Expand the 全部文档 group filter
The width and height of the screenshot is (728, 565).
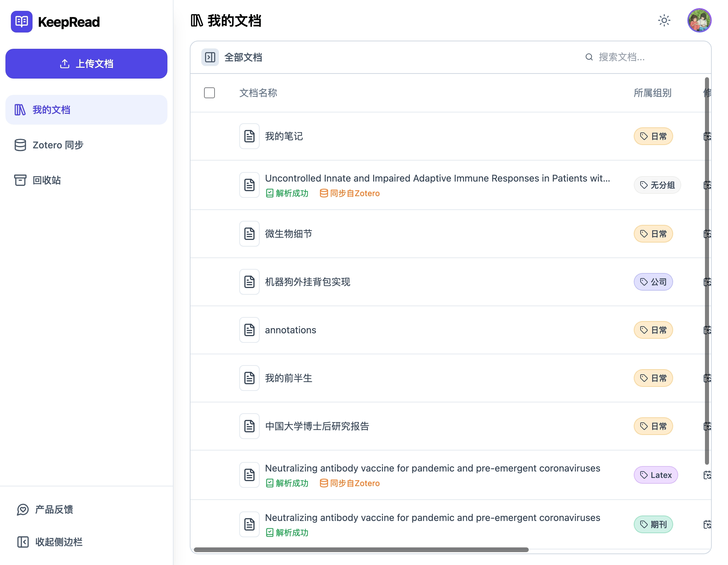243,57
